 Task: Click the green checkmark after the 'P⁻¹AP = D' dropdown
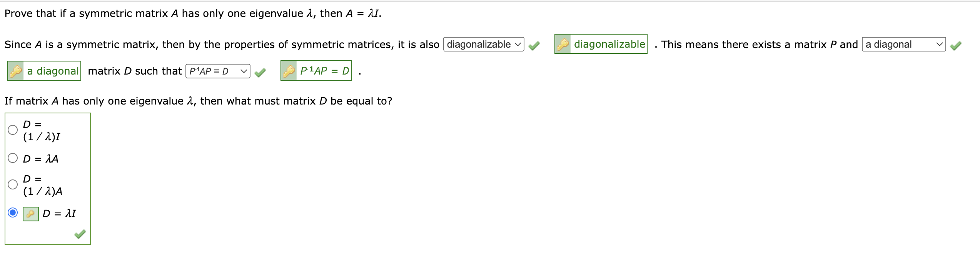[x=260, y=71]
